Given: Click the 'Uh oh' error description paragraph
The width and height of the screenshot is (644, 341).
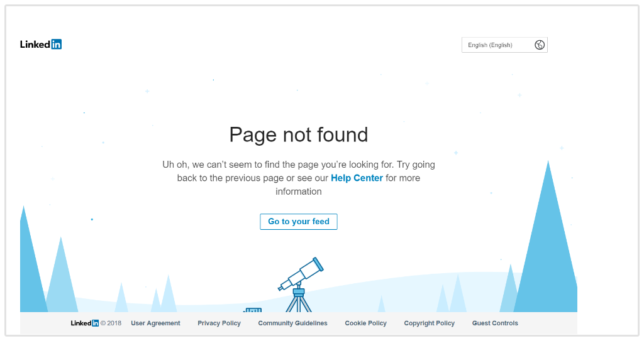Looking at the screenshot, I should point(299,178).
